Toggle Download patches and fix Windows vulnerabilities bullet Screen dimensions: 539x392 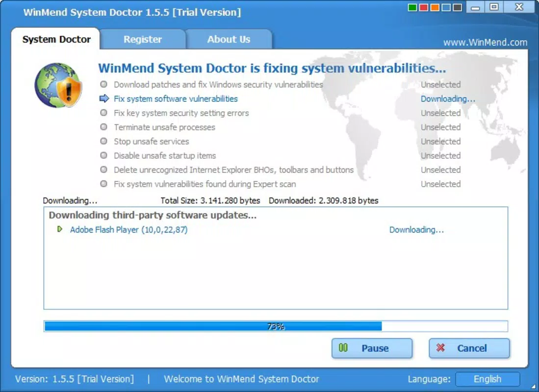point(103,84)
